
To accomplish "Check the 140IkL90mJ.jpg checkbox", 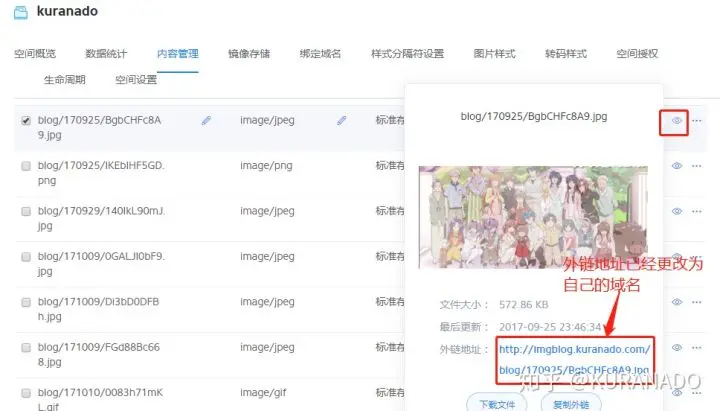I will [26, 211].
